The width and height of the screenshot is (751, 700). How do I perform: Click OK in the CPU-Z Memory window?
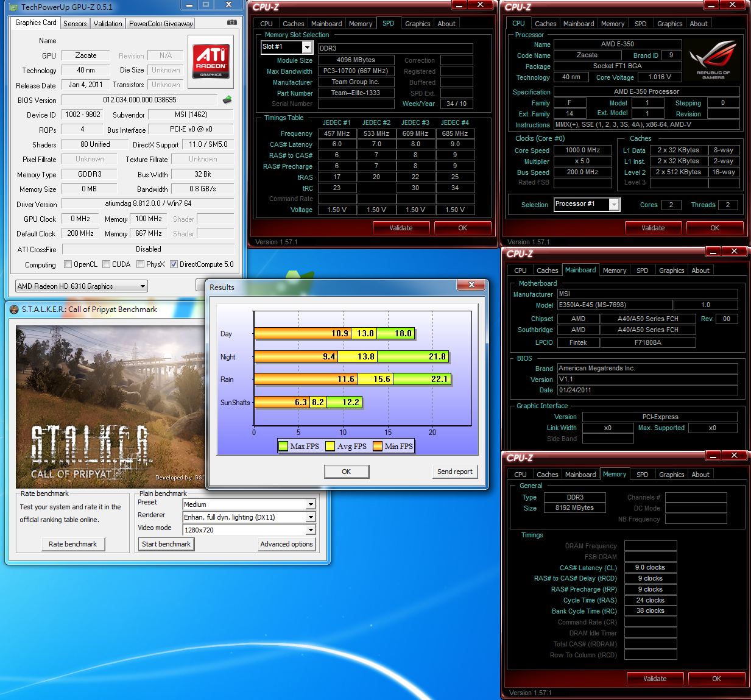717,679
